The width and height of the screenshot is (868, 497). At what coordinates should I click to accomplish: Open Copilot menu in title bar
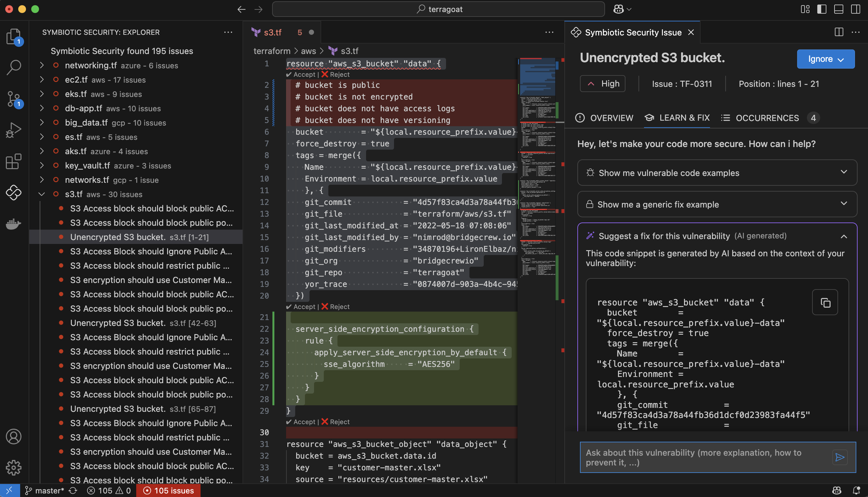[623, 9]
